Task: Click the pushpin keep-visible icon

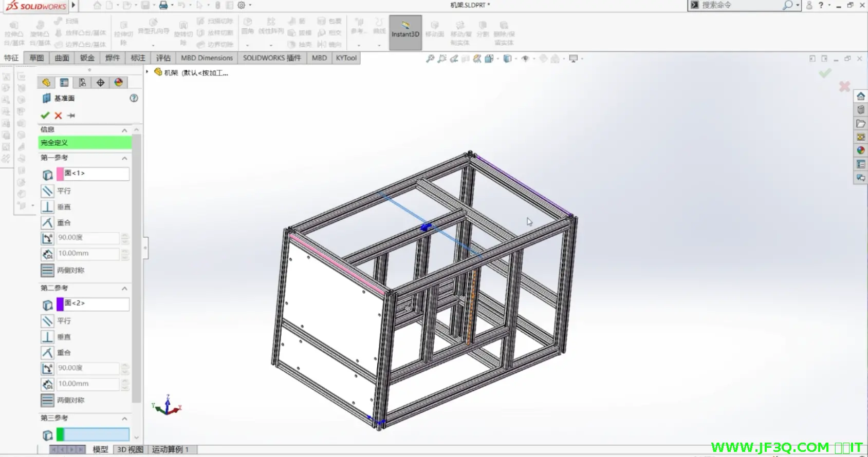Action: point(71,116)
